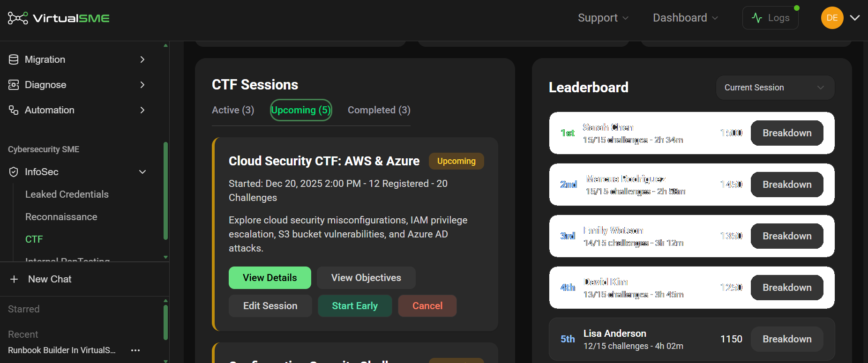This screenshot has width=868, height=363.
Task: Expand the Diagnose menu chevron
Action: (x=142, y=85)
